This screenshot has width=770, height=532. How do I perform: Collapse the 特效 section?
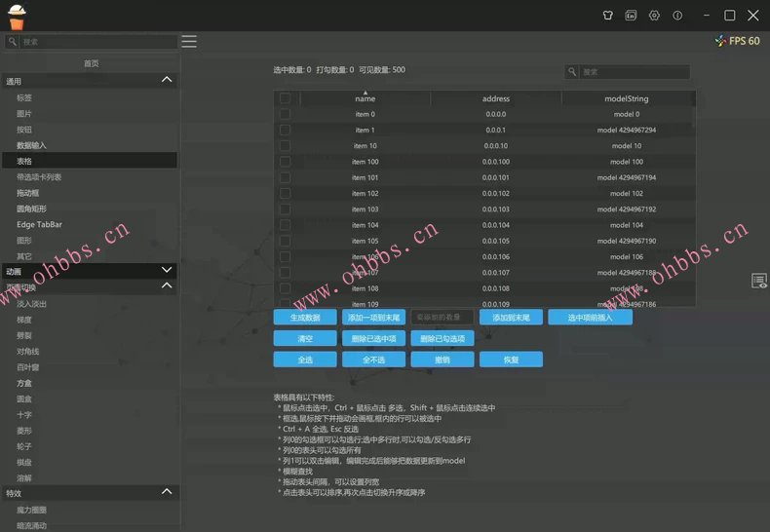(x=167, y=492)
